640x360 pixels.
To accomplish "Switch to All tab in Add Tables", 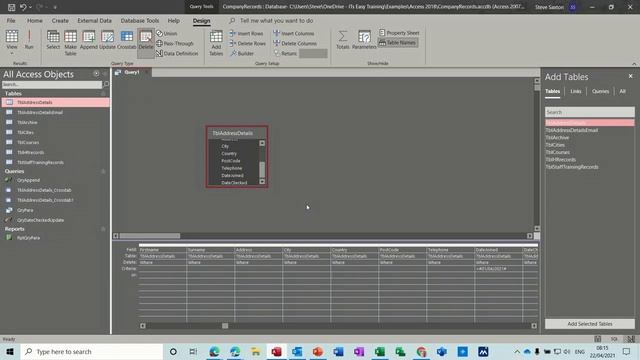I will pos(622,91).
